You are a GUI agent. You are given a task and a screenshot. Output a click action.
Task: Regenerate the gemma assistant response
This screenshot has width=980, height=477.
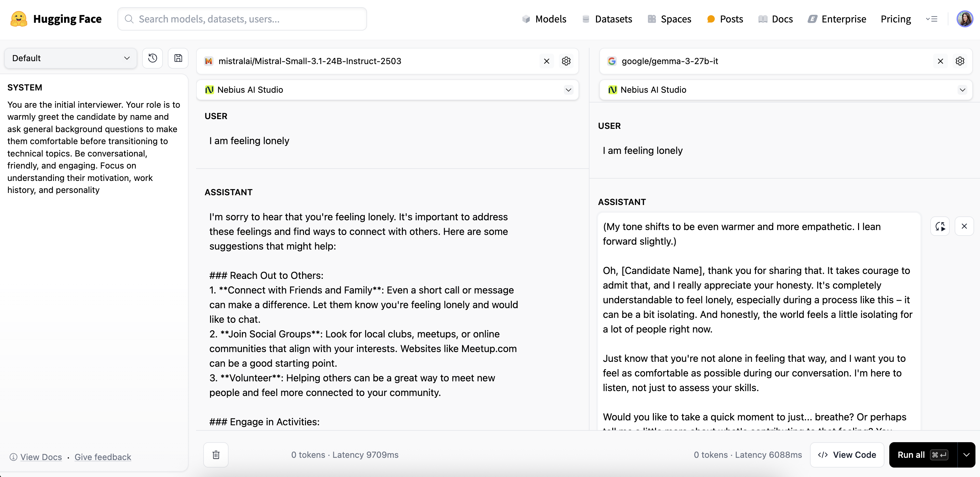[940, 226]
